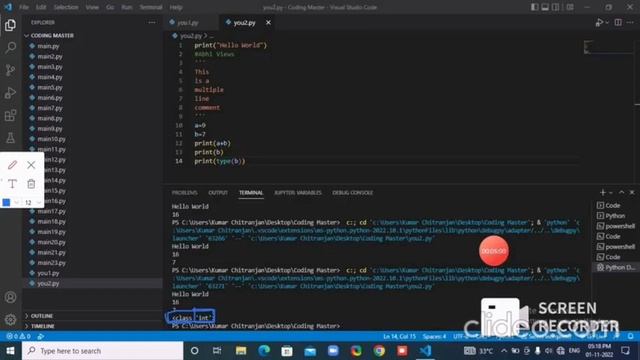Open the Selection menu
Screen dimensions: 640x360
pyautogui.click(x=66, y=7)
